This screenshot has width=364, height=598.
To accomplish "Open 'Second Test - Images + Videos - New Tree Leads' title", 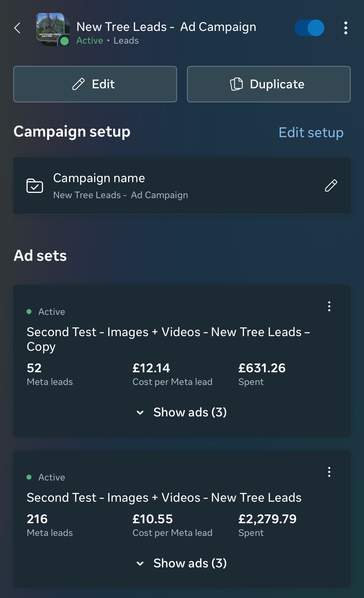I will [x=164, y=498].
